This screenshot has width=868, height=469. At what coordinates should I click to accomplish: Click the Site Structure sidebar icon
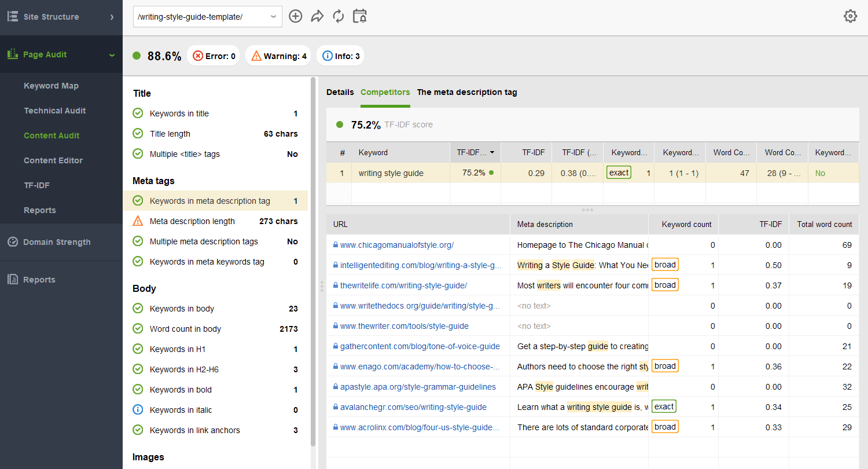pyautogui.click(x=13, y=16)
